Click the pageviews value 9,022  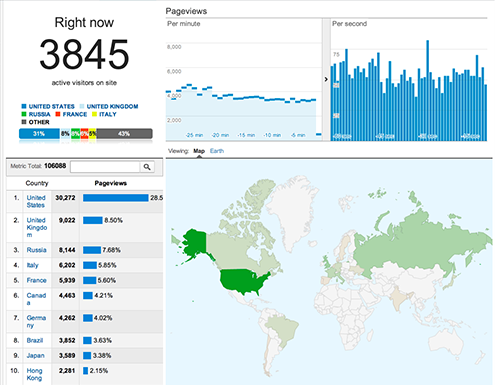(67, 220)
